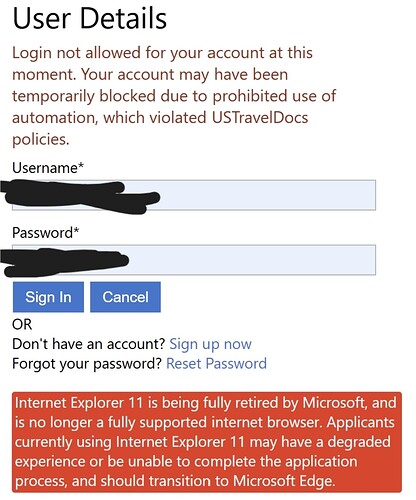Focus the Password input field
The width and height of the screenshot is (416, 500).
click(x=194, y=260)
